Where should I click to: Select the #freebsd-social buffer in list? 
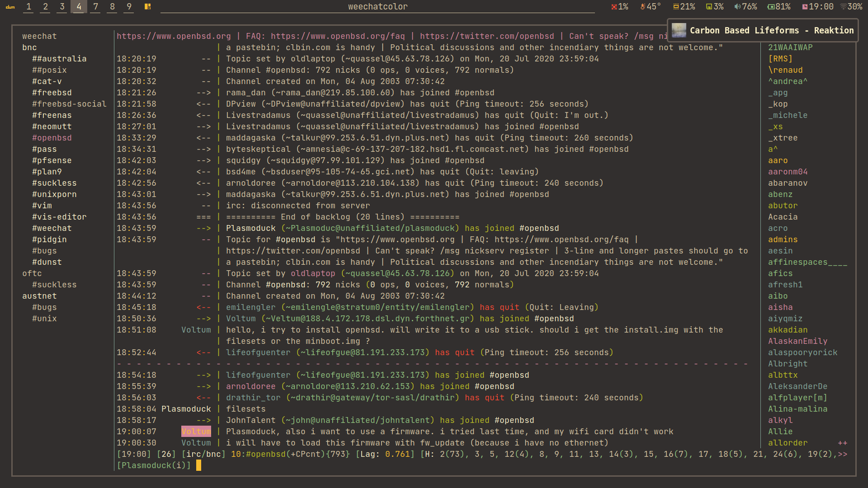click(x=69, y=104)
